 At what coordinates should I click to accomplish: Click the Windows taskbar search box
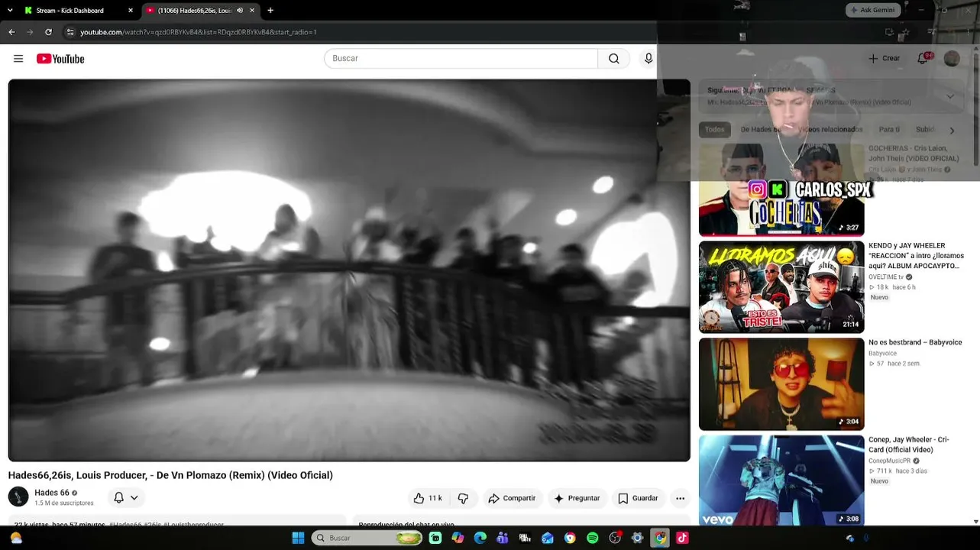[x=367, y=538]
